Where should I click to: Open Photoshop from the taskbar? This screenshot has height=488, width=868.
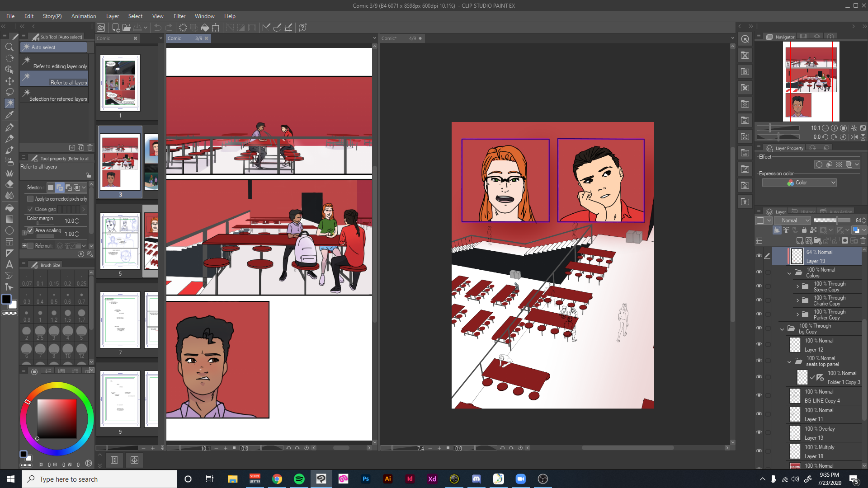coord(366,479)
